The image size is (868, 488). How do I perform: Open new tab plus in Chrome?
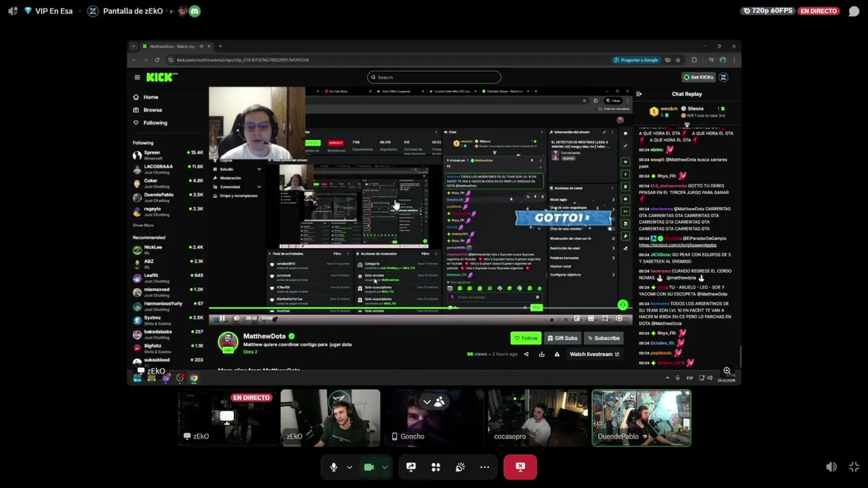[220, 46]
